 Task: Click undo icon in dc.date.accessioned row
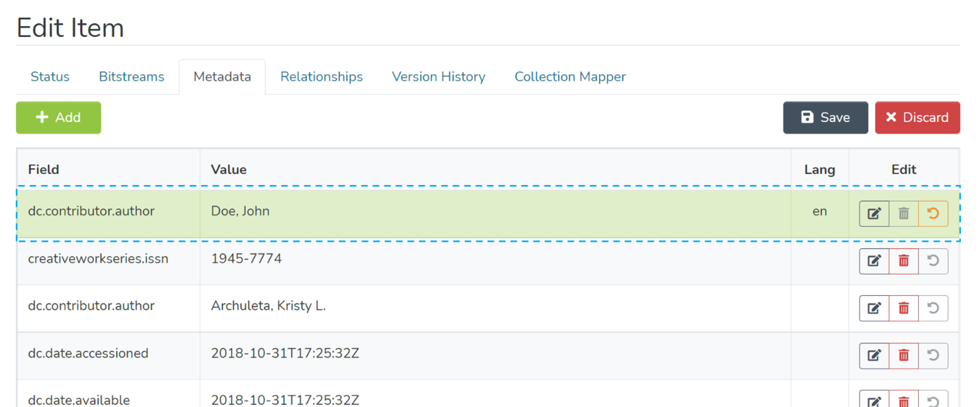pos(933,356)
